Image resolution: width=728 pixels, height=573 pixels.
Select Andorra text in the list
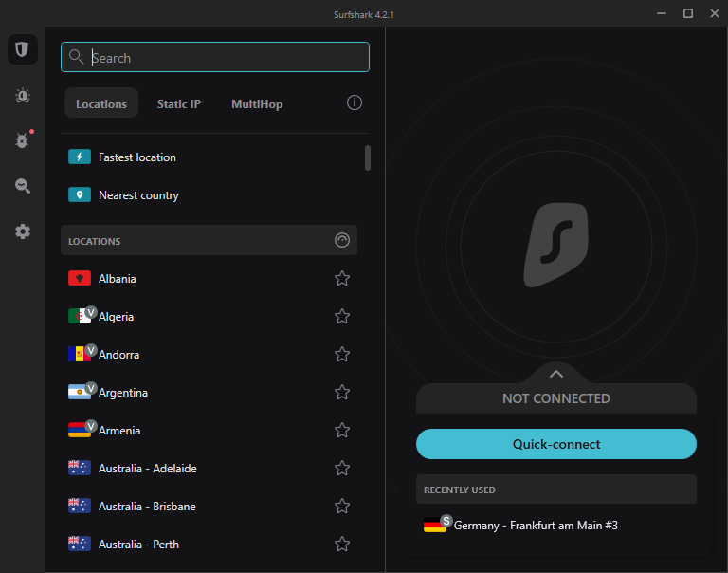point(118,355)
